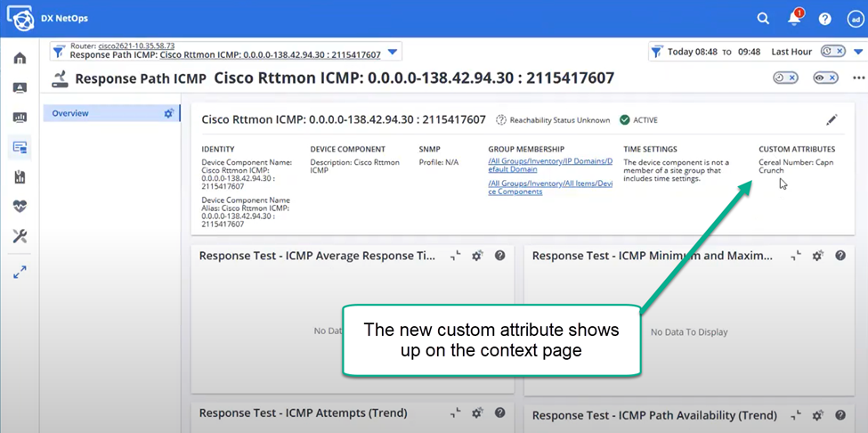
Task: Click the IDENTITY heading
Action: (x=217, y=149)
